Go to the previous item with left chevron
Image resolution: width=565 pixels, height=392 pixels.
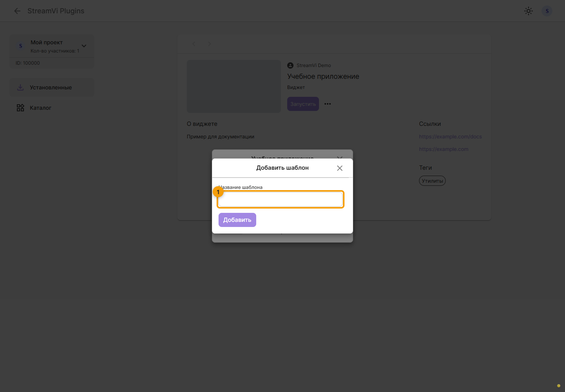click(x=193, y=44)
